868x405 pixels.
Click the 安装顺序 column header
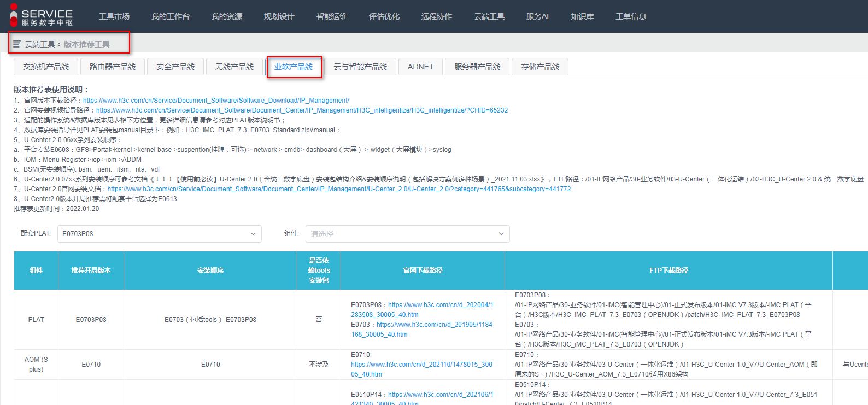(210, 271)
